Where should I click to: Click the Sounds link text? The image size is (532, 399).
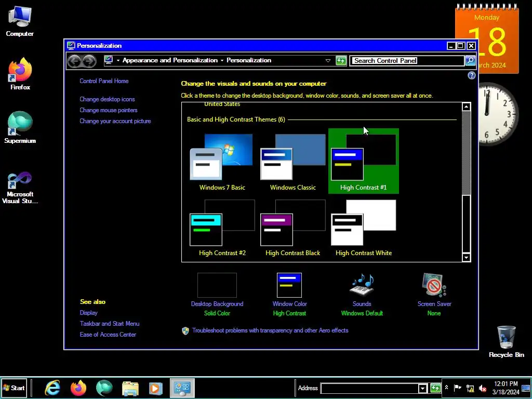point(362,304)
